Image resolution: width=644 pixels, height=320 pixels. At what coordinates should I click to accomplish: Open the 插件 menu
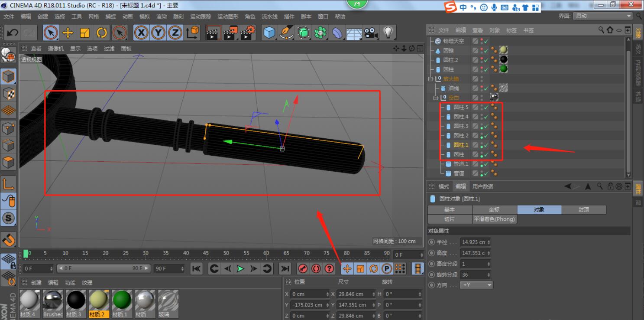(x=289, y=16)
